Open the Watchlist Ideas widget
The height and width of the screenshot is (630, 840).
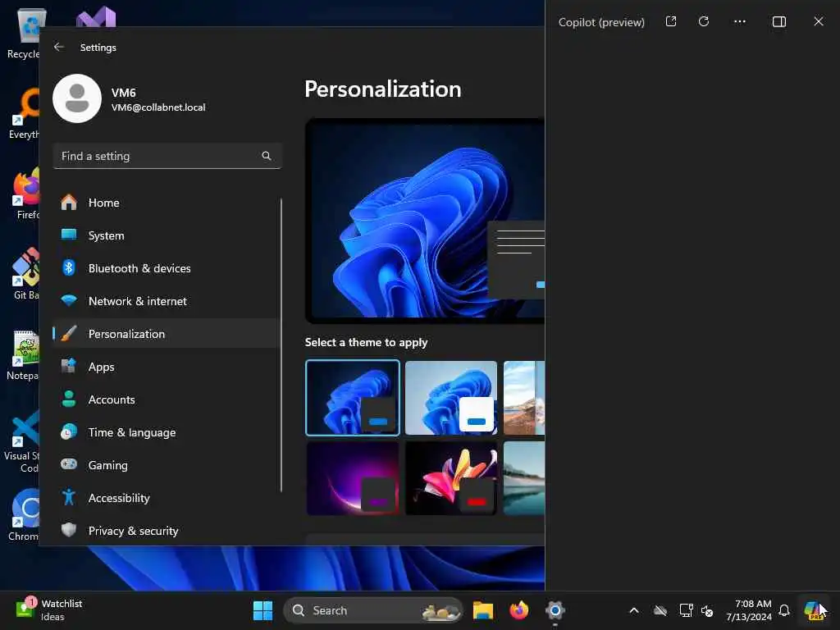click(49, 610)
